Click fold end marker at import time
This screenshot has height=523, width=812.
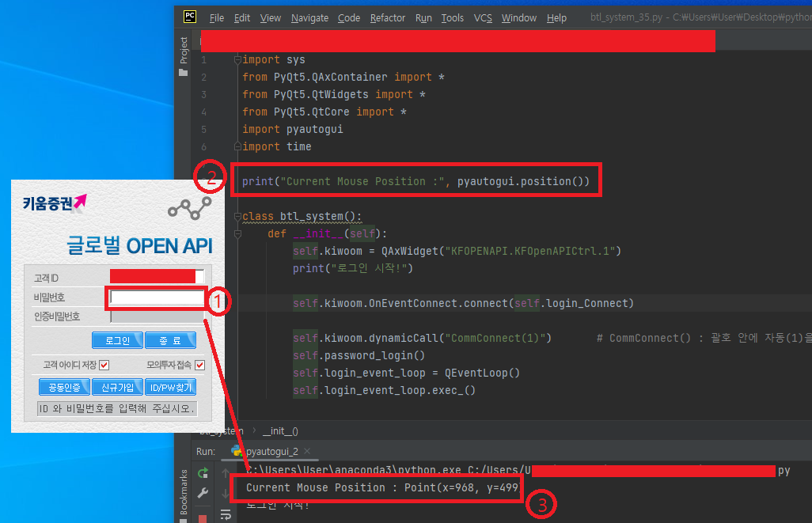click(237, 146)
